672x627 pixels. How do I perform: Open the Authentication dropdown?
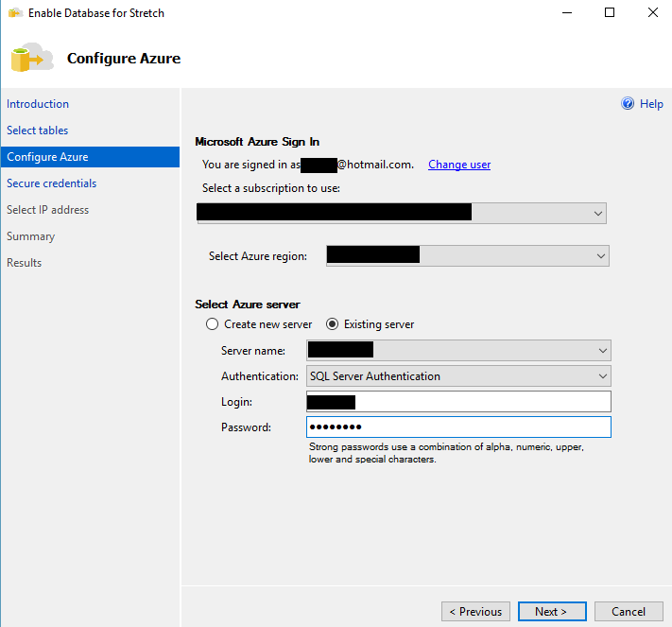point(458,376)
